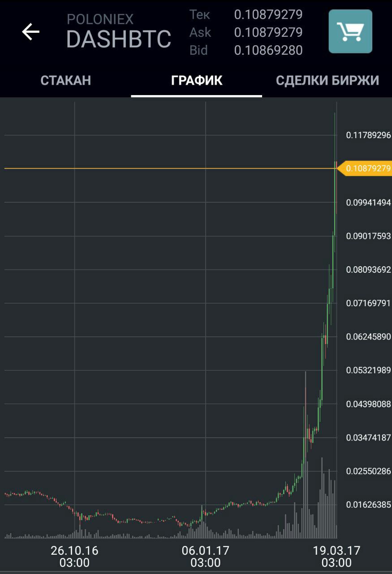392x574 pixels.
Task: Tap the Ask price 0.10879279
Action: 268,32
